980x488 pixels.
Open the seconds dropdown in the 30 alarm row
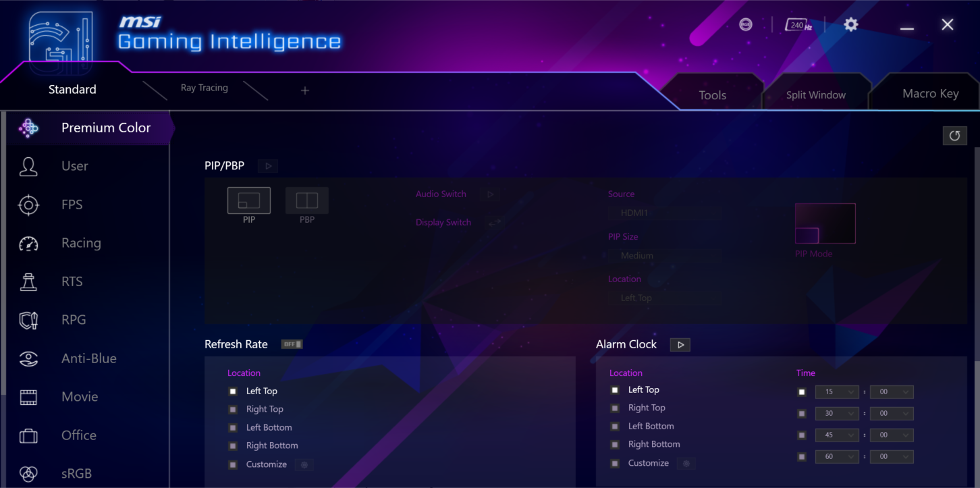892,414
